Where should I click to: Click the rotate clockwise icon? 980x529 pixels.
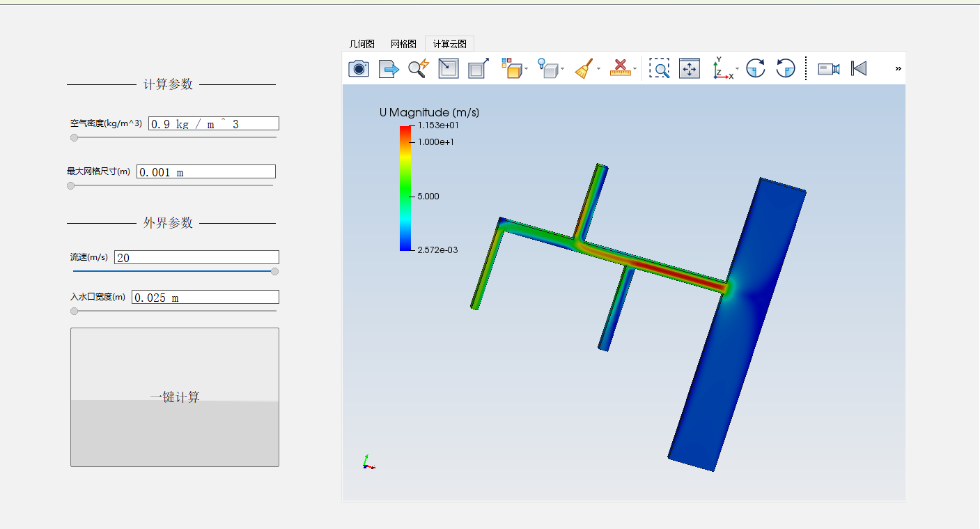pyautogui.click(x=756, y=68)
